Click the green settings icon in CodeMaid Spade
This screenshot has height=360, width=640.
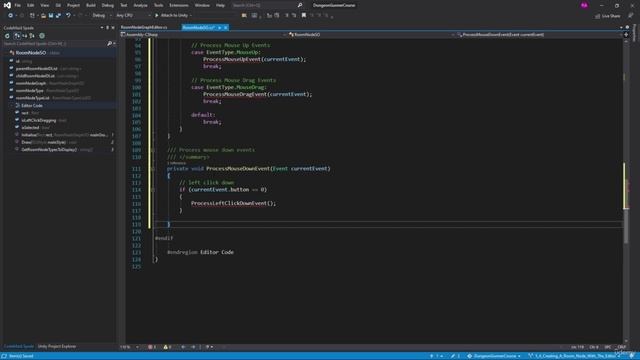click(x=42, y=36)
